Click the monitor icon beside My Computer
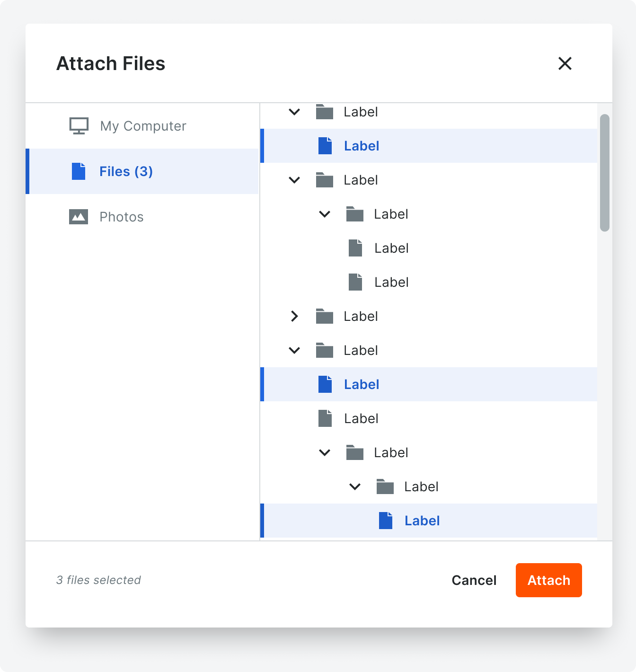Image resolution: width=636 pixels, height=672 pixels. [79, 126]
